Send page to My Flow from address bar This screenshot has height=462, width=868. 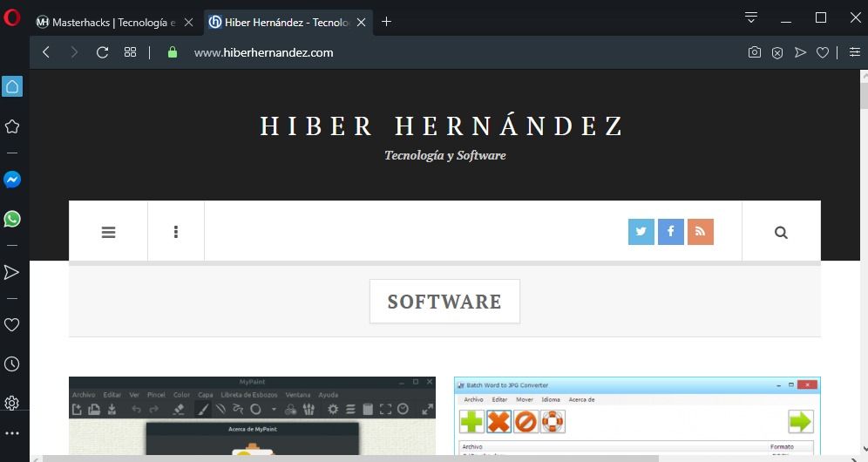(x=800, y=52)
